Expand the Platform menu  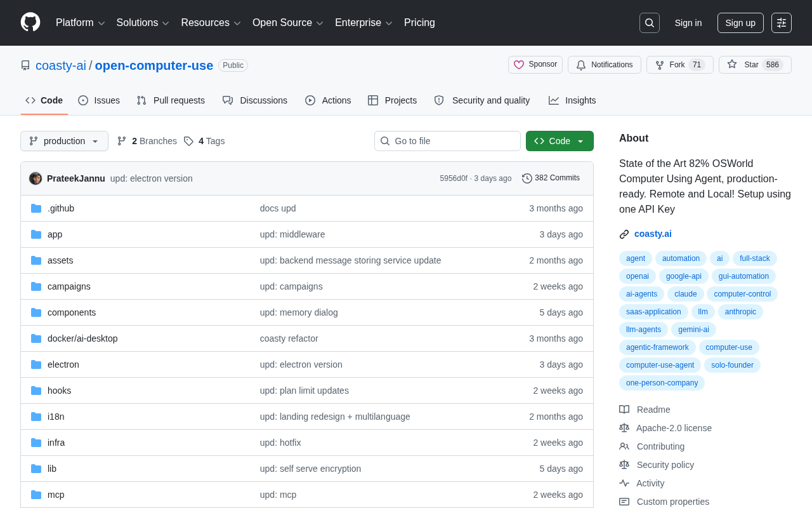point(81,23)
